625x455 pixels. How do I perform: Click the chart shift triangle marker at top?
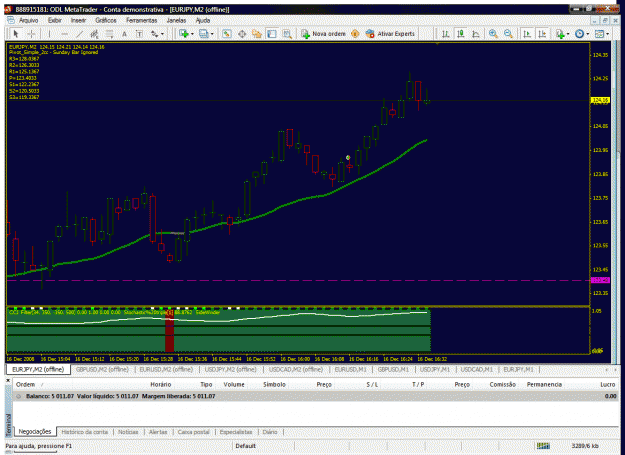[x=437, y=44]
